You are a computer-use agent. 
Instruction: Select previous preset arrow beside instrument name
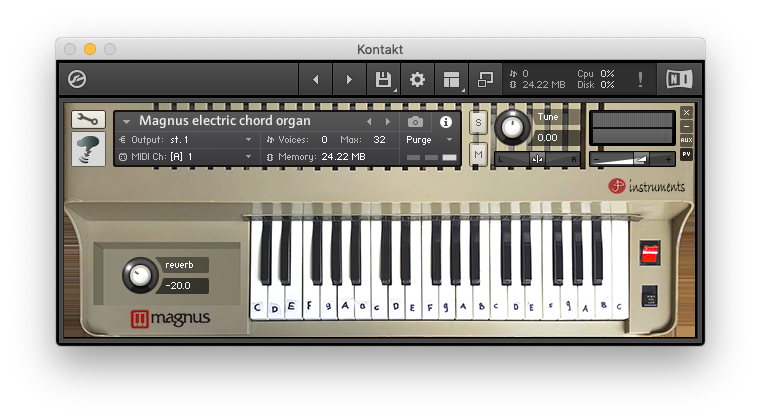click(369, 122)
